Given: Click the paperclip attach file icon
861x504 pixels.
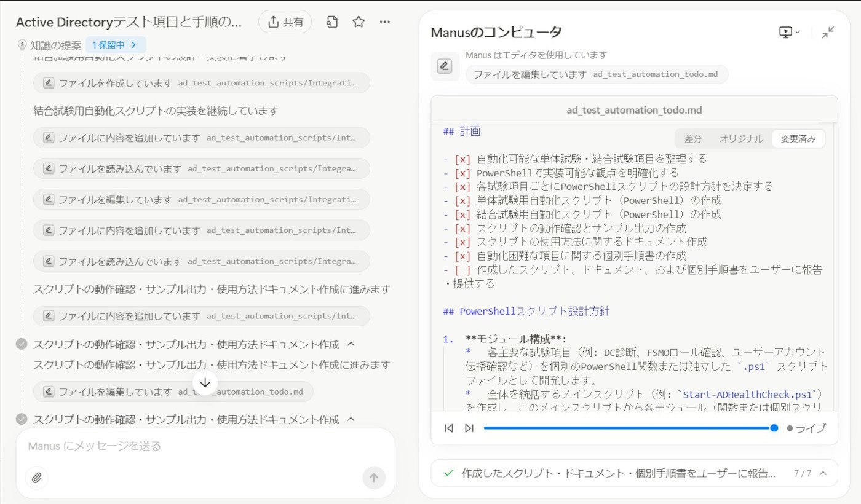Looking at the screenshot, I should click(x=36, y=478).
